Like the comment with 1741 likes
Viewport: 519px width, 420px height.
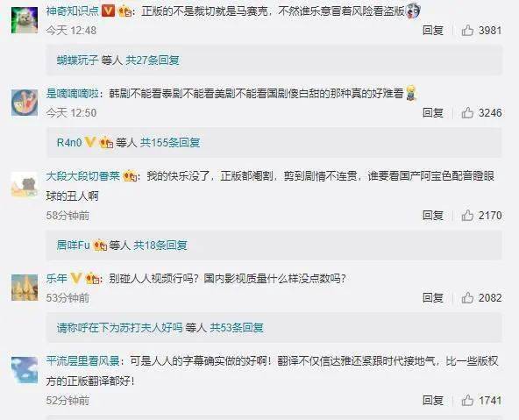(x=467, y=401)
